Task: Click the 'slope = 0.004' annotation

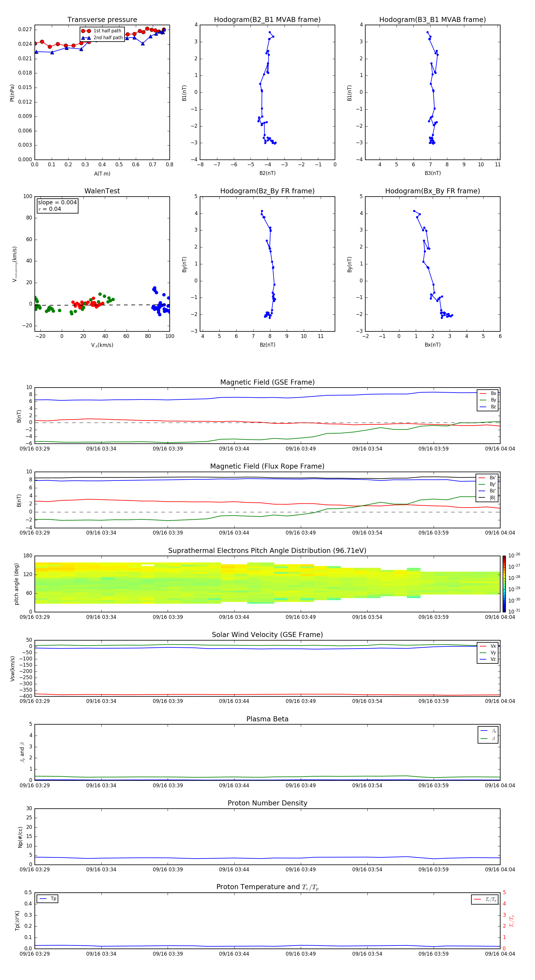Action: [57, 203]
